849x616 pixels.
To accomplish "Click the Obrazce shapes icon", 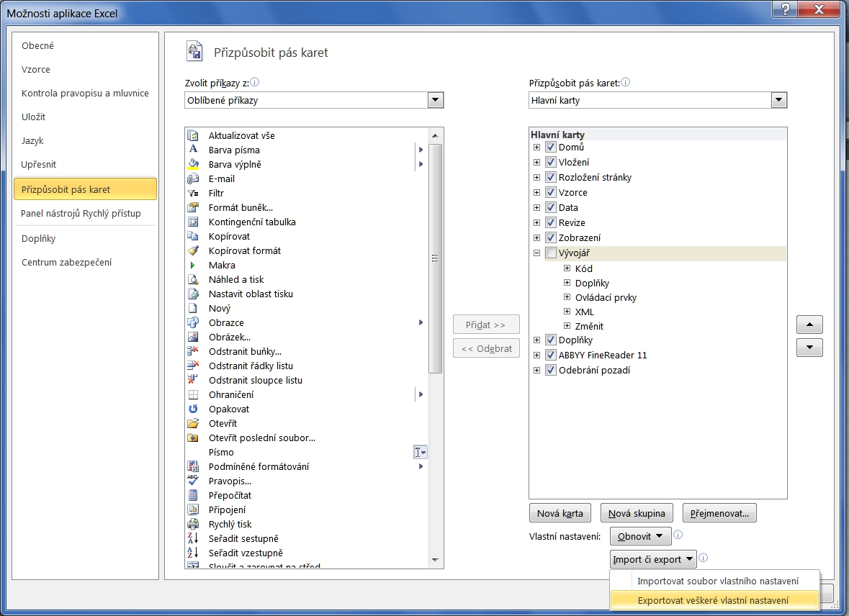I will point(193,322).
